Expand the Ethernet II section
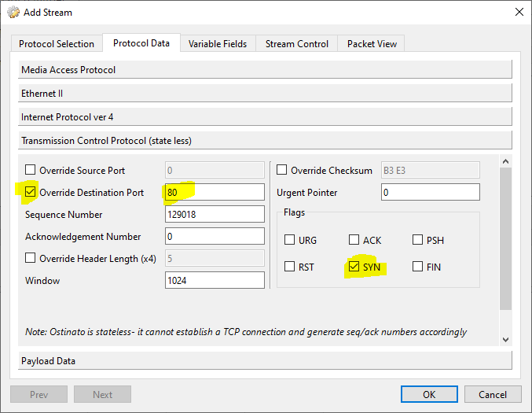 click(x=265, y=93)
